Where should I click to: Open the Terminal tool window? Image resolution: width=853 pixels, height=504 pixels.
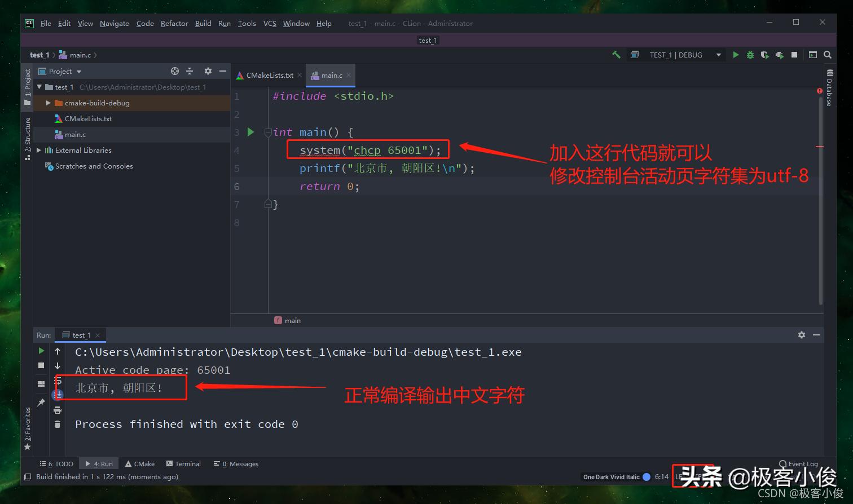(x=183, y=463)
